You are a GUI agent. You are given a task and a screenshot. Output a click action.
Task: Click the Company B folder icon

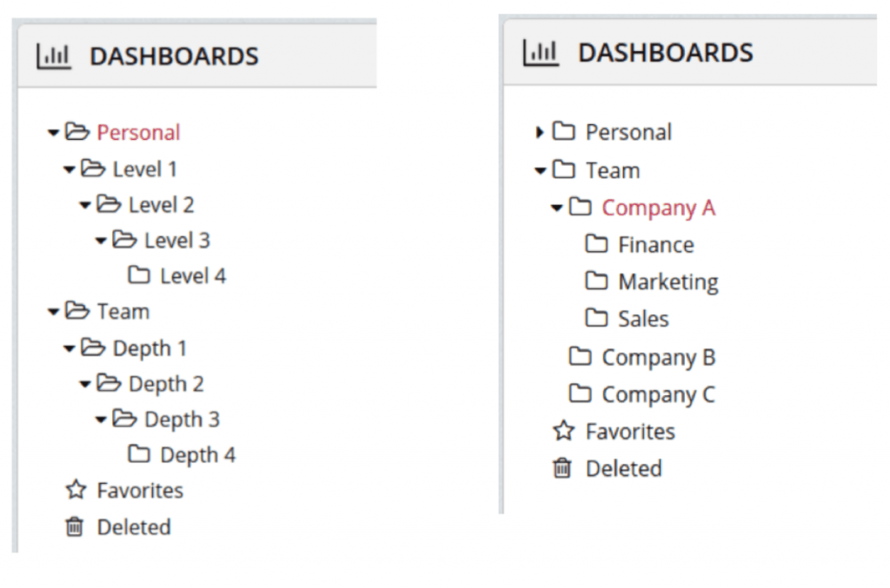[580, 356]
